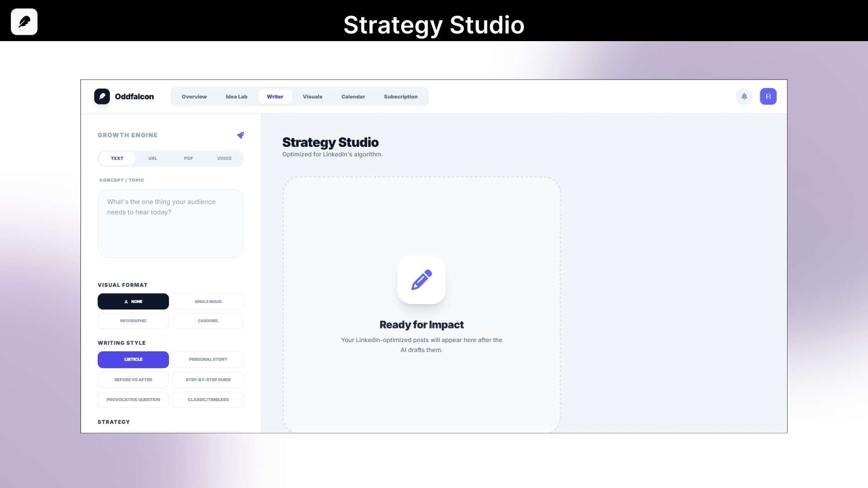Choose the Provocative Question writing style
This screenshot has width=868, height=488.
(x=133, y=399)
